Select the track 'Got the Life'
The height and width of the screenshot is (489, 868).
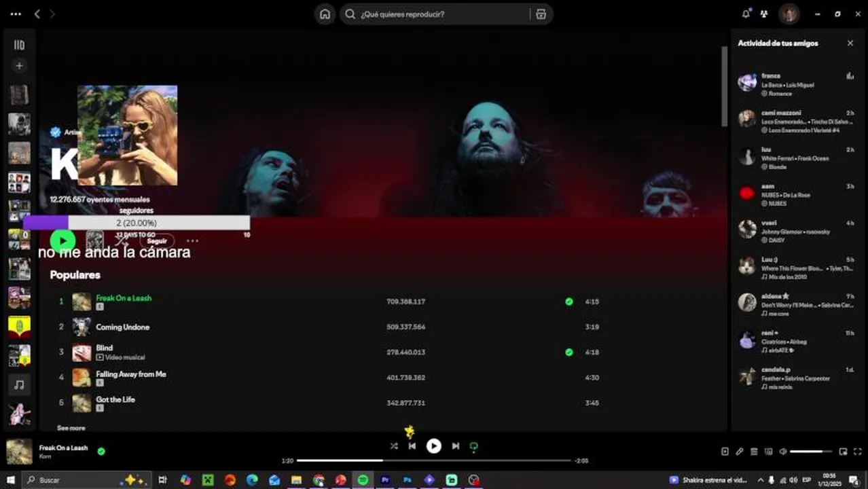pyautogui.click(x=115, y=399)
